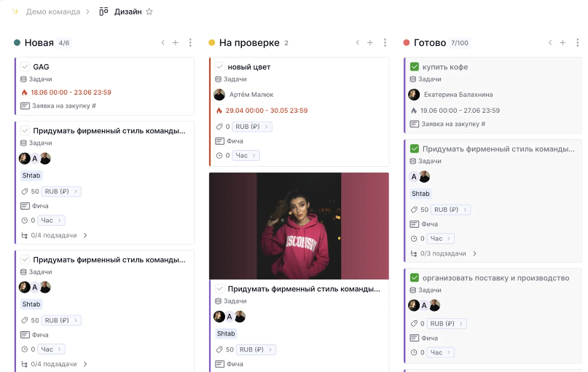Open the pink hoodie photo card cover
The height and width of the screenshot is (372, 588).
[x=299, y=226]
